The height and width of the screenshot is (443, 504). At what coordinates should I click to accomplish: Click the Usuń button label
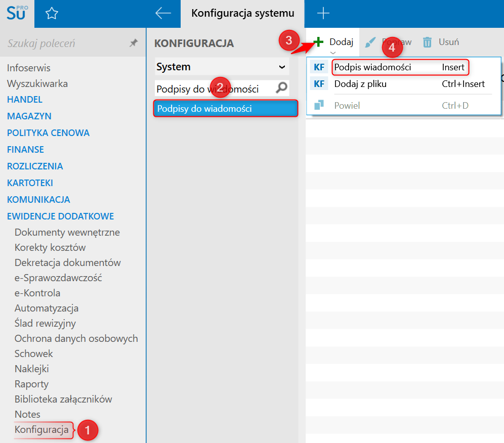[449, 42]
